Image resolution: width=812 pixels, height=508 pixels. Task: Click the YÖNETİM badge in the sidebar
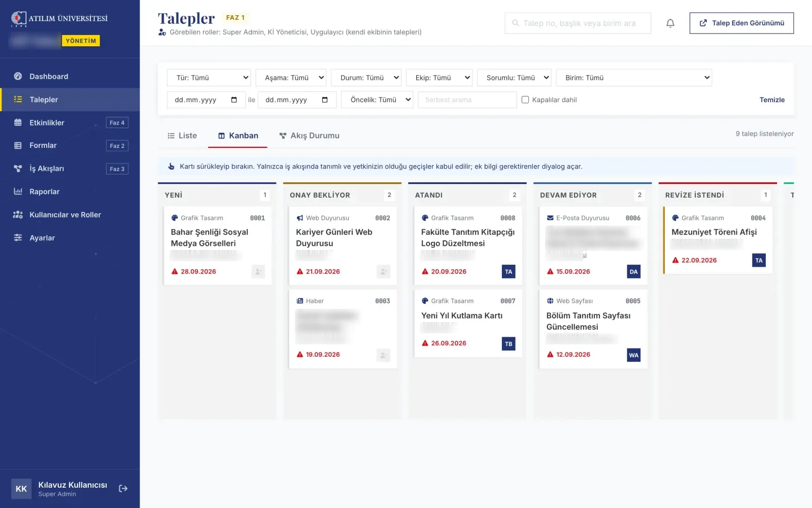(x=81, y=41)
